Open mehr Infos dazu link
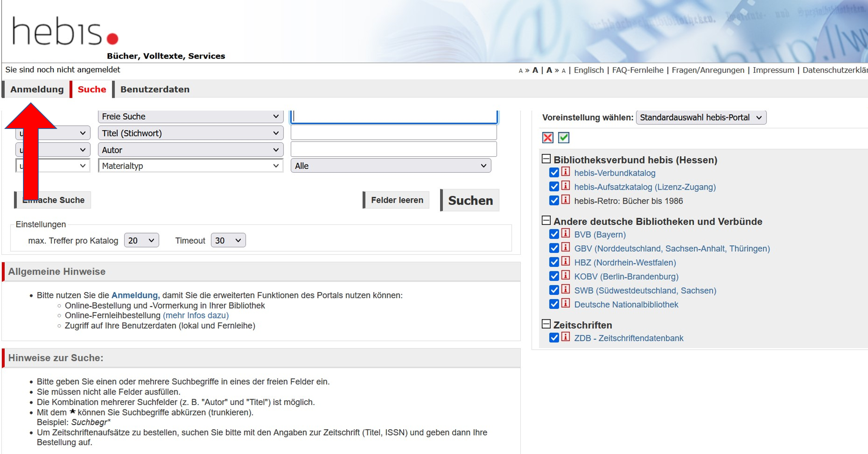Image resolution: width=868 pixels, height=454 pixels. (x=196, y=316)
